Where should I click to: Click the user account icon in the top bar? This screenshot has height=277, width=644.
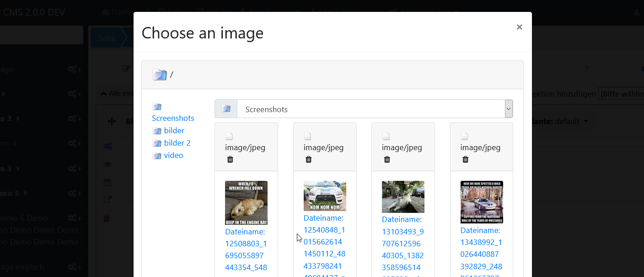pyautogui.click(x=637, y=13)
